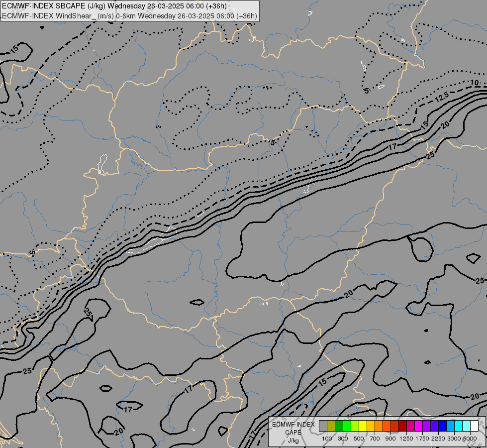Click the legend value 300
This screenshot has height=448, width=487.
pyautogui.click(x=343, y=439)
